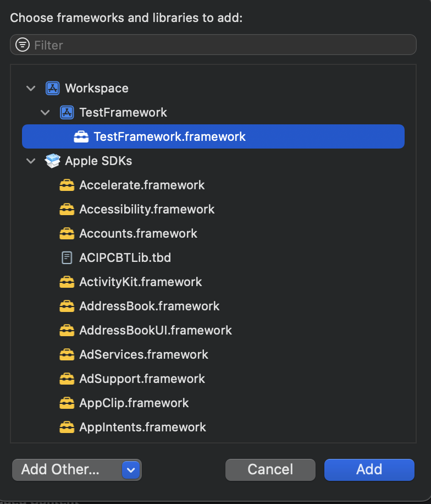
Task: Click the AppIntents.framework toolbox icon
Action: 67,427
